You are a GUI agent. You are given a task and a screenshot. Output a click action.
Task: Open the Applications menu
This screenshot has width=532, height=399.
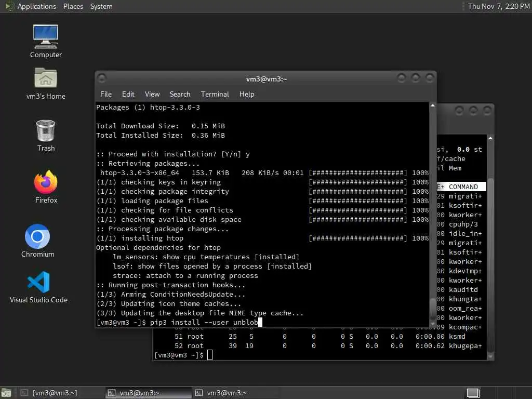tap(37, 6)
